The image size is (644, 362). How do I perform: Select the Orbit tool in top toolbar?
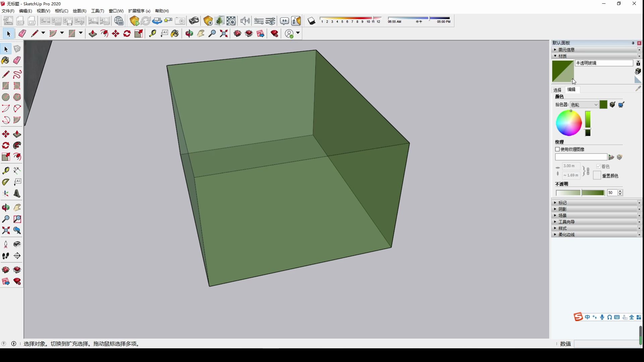point(189,34)
